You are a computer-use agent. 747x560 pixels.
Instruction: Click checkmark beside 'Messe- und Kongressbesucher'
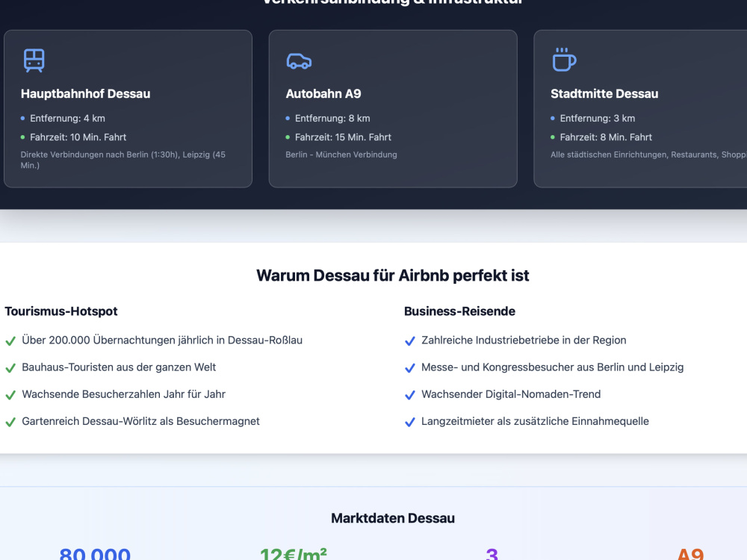coord(409,368)
